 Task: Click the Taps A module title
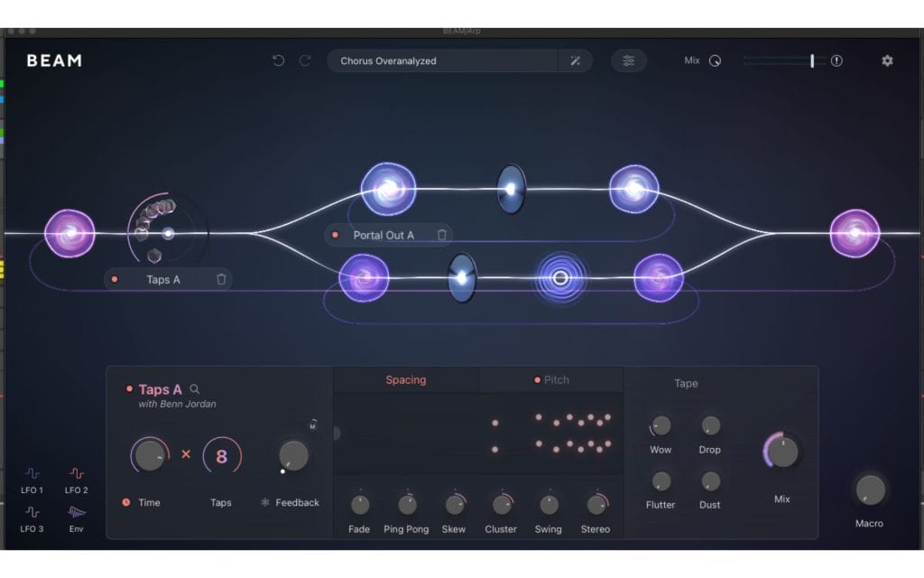[x=160, y=389]
